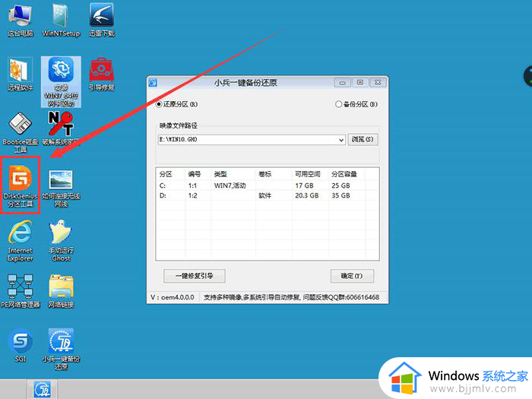Open the 手动运行Ghost icon

61,241
